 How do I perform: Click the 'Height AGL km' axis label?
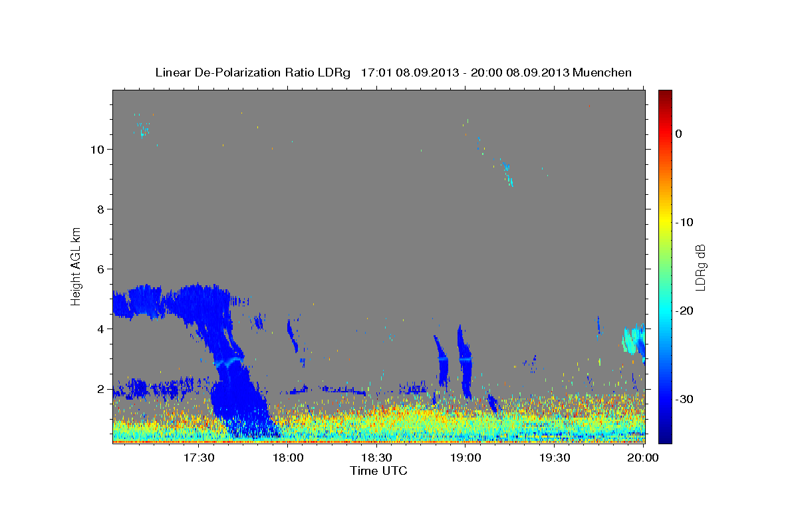pyautogui.click(x=76, y=265)
